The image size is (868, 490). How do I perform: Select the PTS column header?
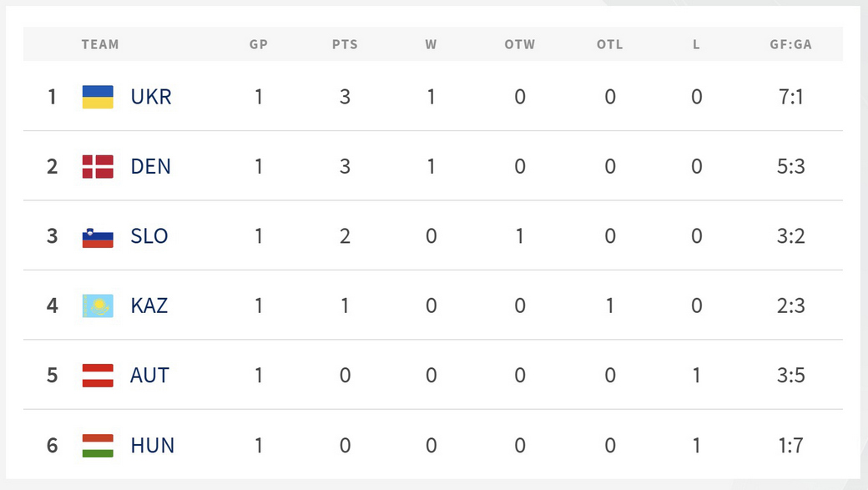(x=345, y=44)
